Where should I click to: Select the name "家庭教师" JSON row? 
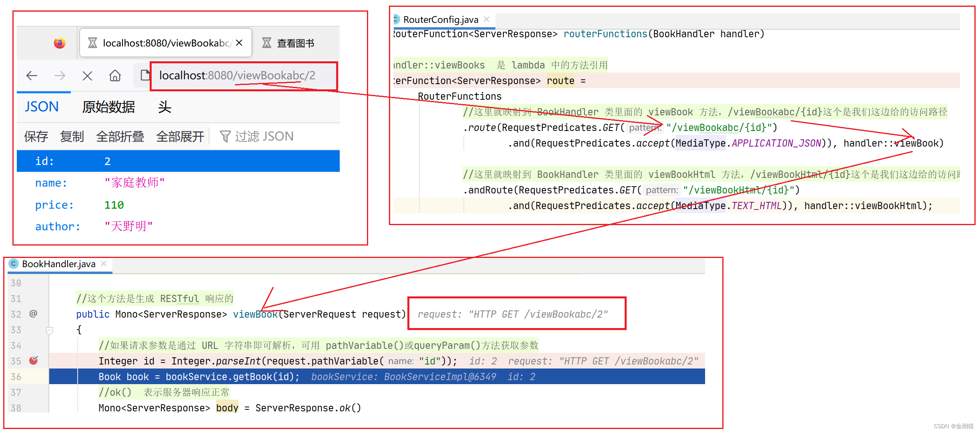click(178, 183)
